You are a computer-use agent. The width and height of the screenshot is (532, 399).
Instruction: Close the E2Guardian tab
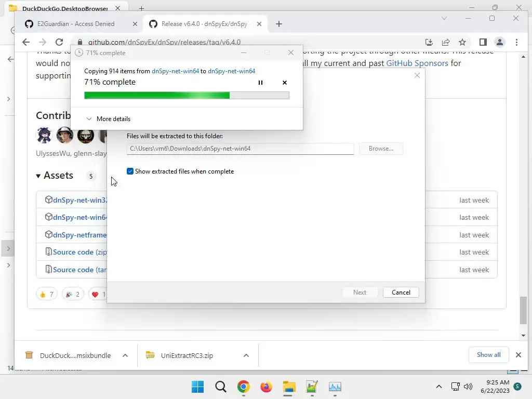point(135,24)
